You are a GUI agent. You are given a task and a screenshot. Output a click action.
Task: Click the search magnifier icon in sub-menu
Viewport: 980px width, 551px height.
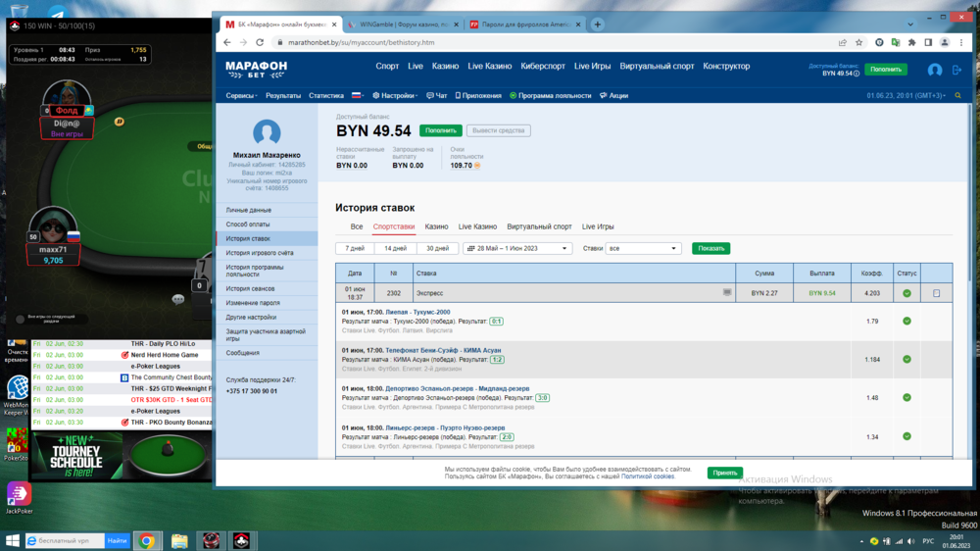(957, 96)
